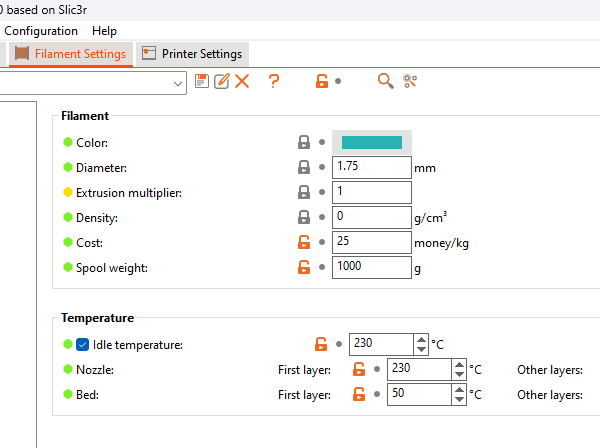600x448 pixels.
Task: Uncheck the Idle temperature checkbox
Action: click(x=83, y=345)
